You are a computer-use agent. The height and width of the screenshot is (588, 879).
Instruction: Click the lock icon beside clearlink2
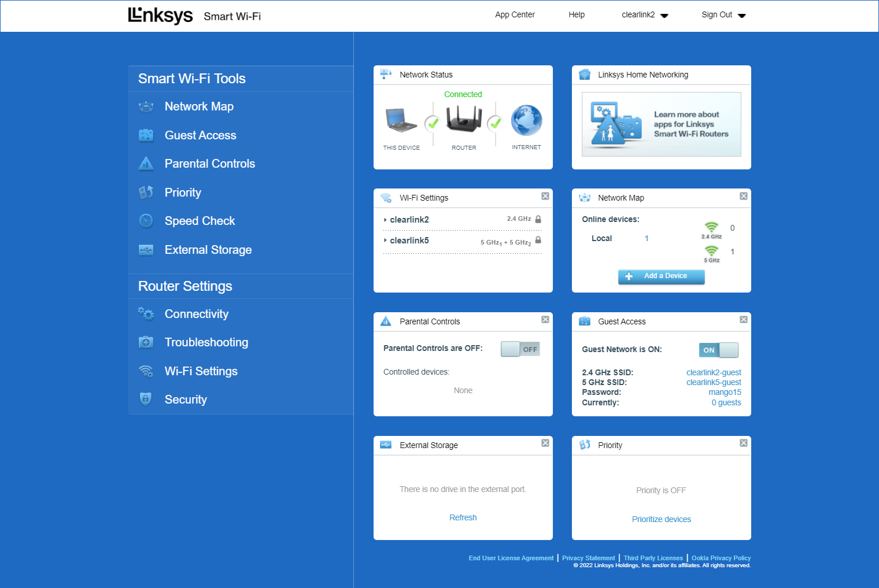pos(538,219)
